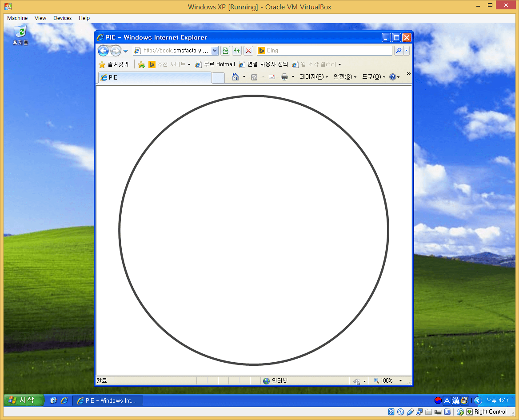Open a new blank tab
519x420 pixels.
pos(218,78)
